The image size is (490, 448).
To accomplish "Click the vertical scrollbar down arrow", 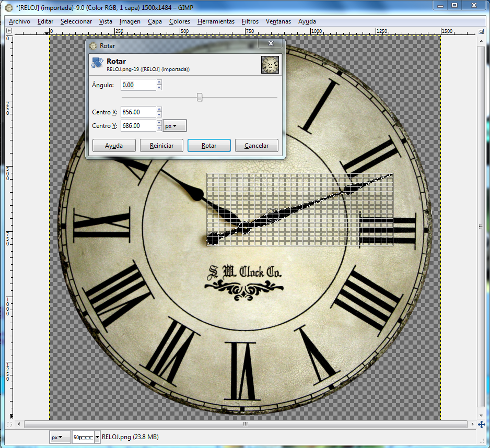I will pos(481,415).
